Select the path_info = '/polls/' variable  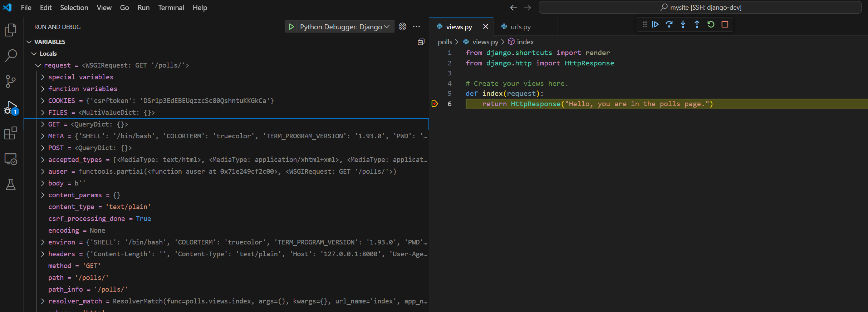[x=226, y=289]
